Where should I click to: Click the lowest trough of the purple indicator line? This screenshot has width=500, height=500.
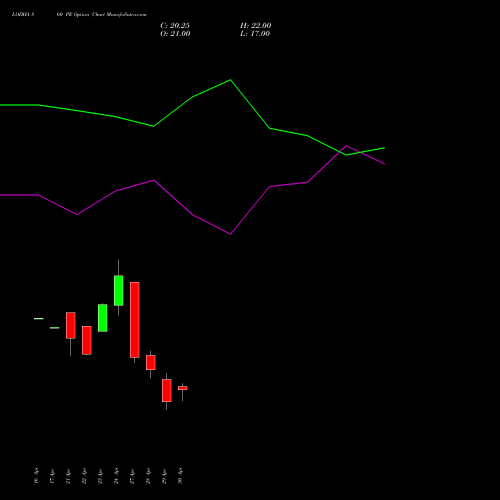point(230,234)
